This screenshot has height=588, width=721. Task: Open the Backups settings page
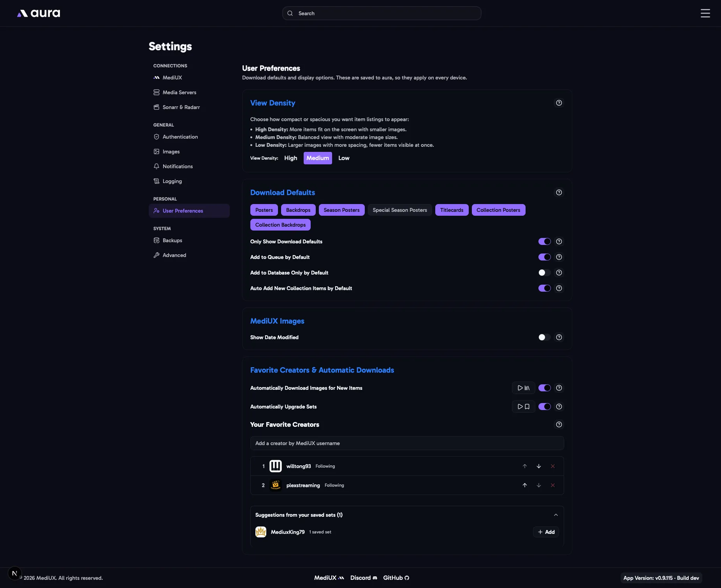pyautogui.click(x=189, y=240)
